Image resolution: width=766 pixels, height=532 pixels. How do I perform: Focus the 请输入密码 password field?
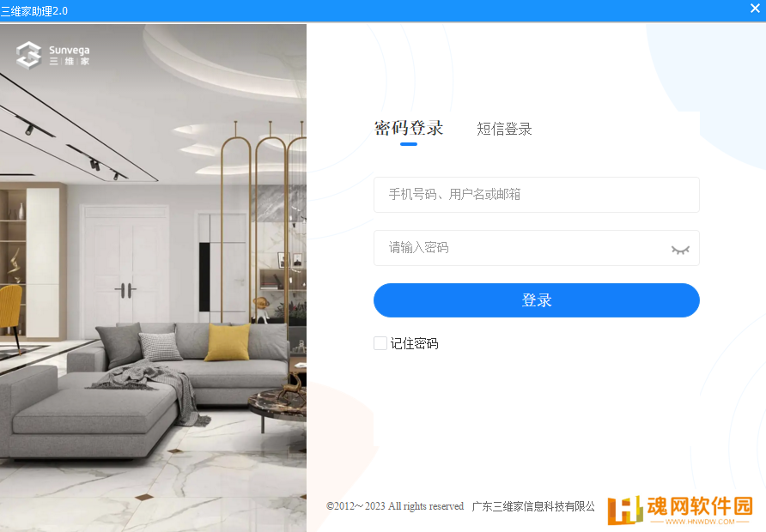pos(537,248)
